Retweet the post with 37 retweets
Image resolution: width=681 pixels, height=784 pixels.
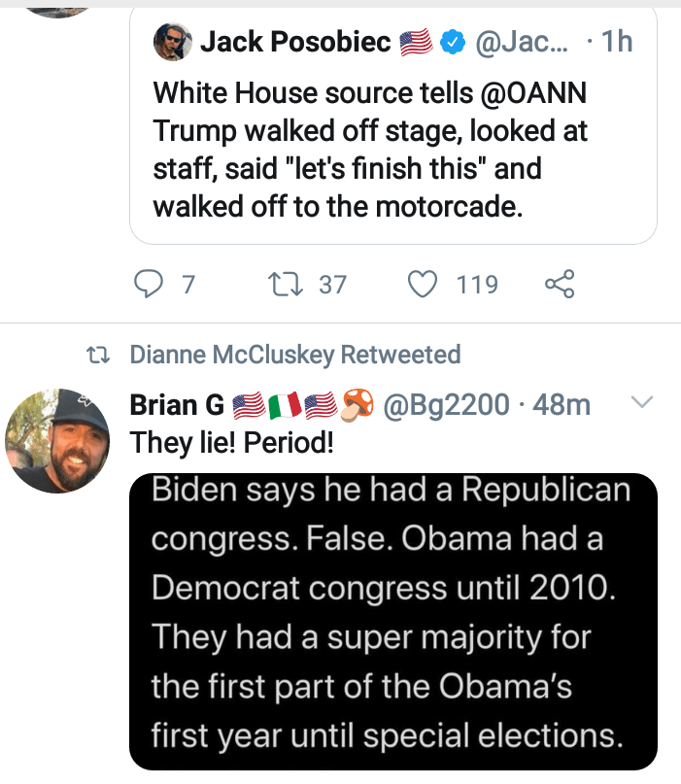point(282,284)
